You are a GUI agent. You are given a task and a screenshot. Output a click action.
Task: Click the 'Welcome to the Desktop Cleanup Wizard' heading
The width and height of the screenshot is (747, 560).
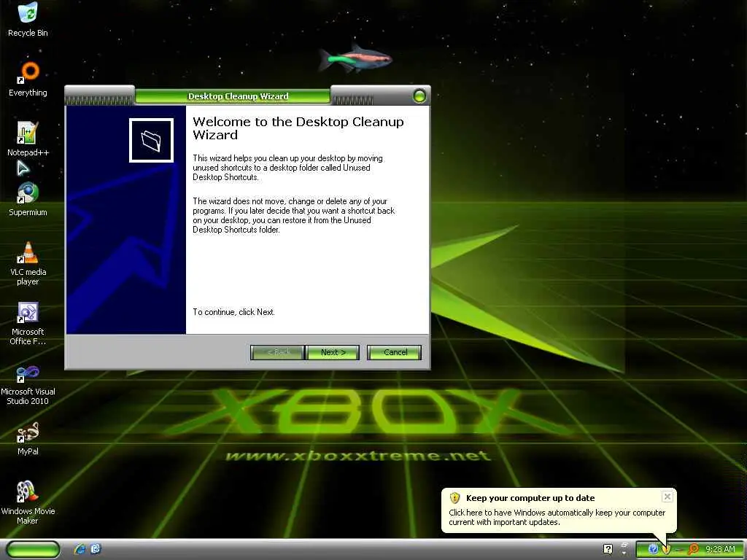click(298, 128)
